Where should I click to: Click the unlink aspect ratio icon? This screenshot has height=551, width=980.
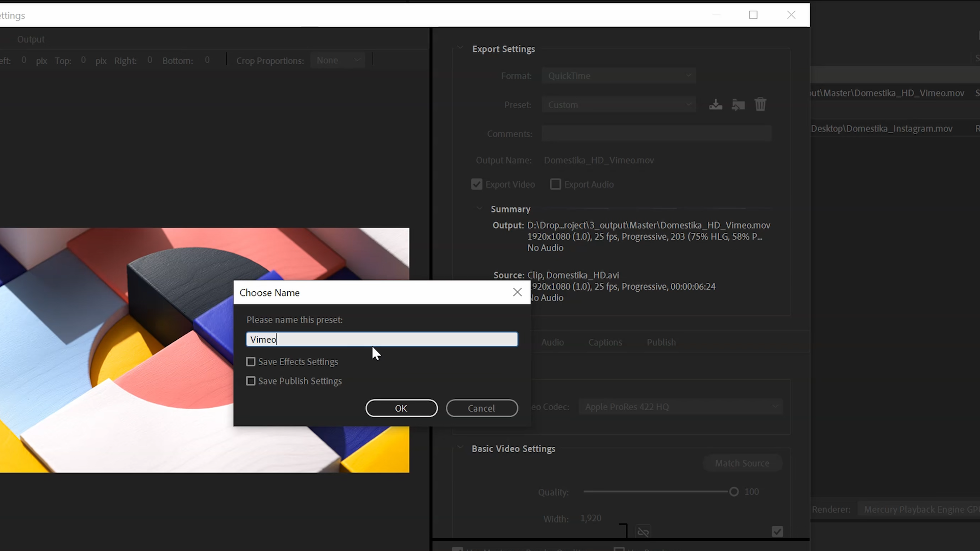643,532
